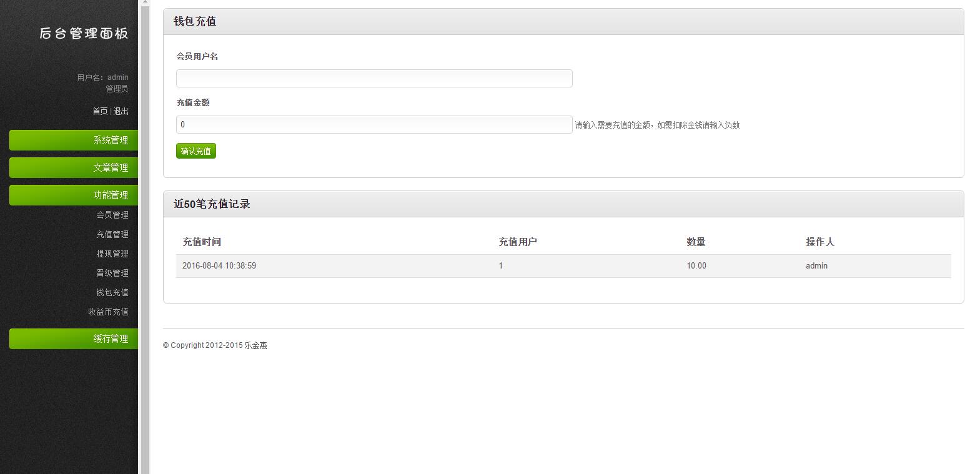Select 钱包充值 menu item
This screenshot has width=980, height=474.
pyautogui.click(x=112, y=292)
